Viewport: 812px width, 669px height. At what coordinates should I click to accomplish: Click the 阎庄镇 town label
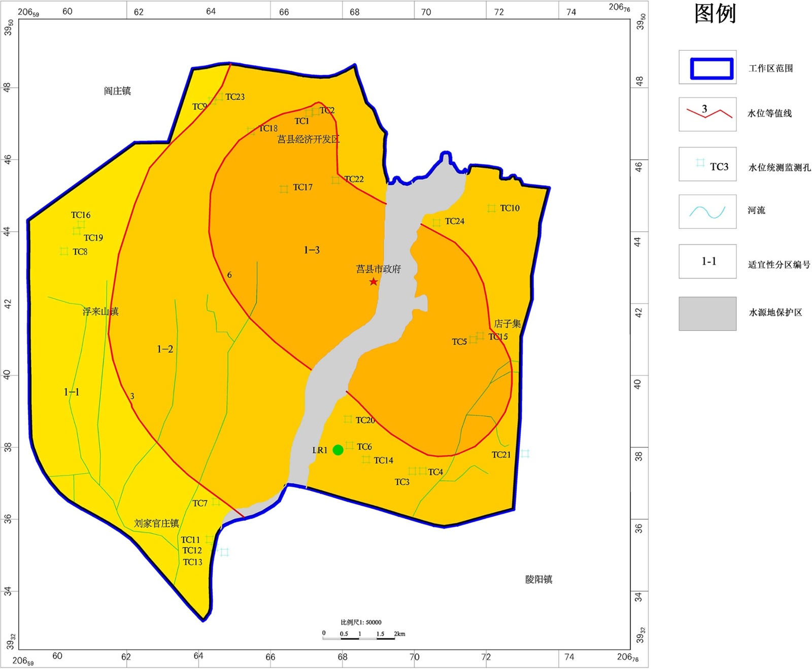(x=117, y=91)
